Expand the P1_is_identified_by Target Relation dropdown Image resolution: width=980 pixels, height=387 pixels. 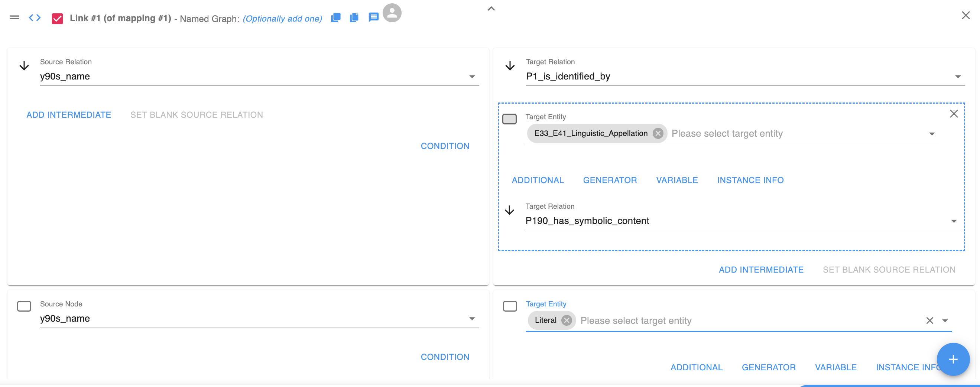tap(958, 77)
